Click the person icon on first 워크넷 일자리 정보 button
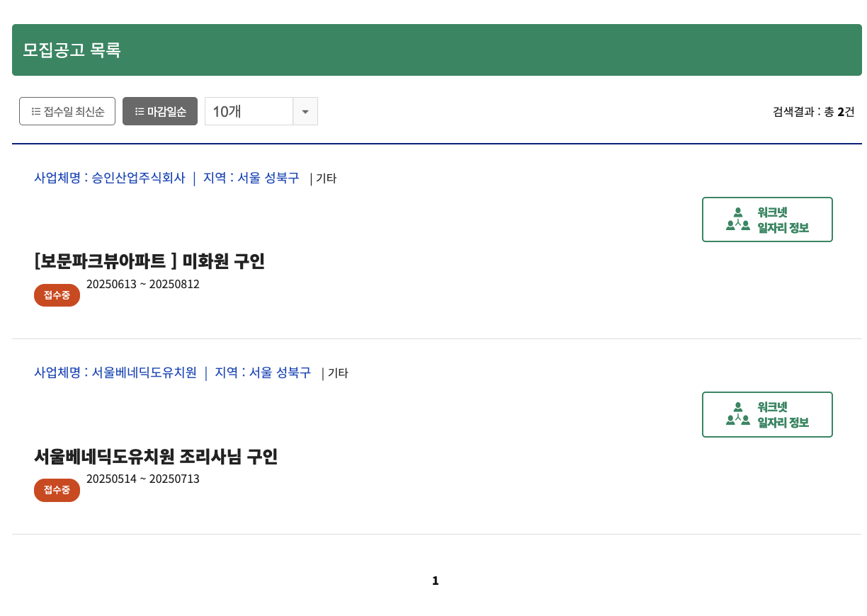The image size is (867, 616). [x=739, y=212]
